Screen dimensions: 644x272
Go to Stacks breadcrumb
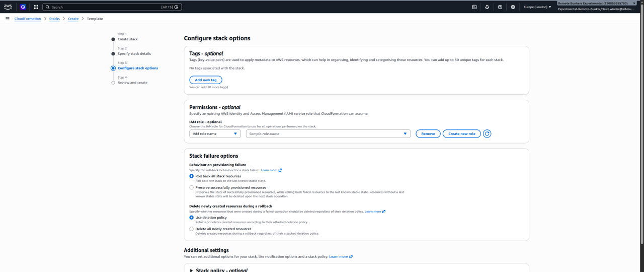[x=54, y=19]
